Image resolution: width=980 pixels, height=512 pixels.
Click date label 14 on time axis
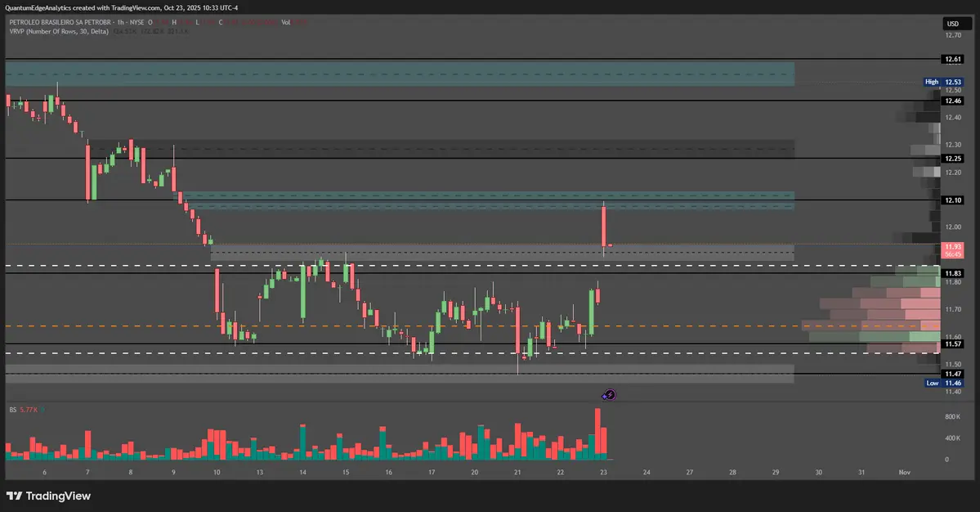tap(302, 473)
